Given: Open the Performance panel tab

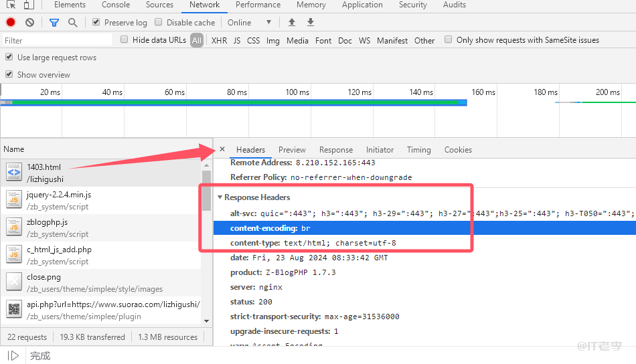Looking at the screenshot, I should 258,5.
